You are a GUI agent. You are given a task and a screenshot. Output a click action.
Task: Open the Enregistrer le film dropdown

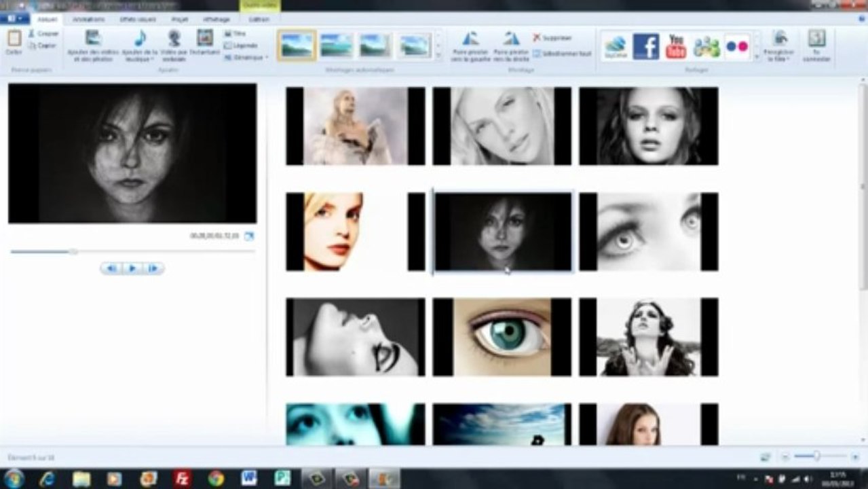[778, 46]
